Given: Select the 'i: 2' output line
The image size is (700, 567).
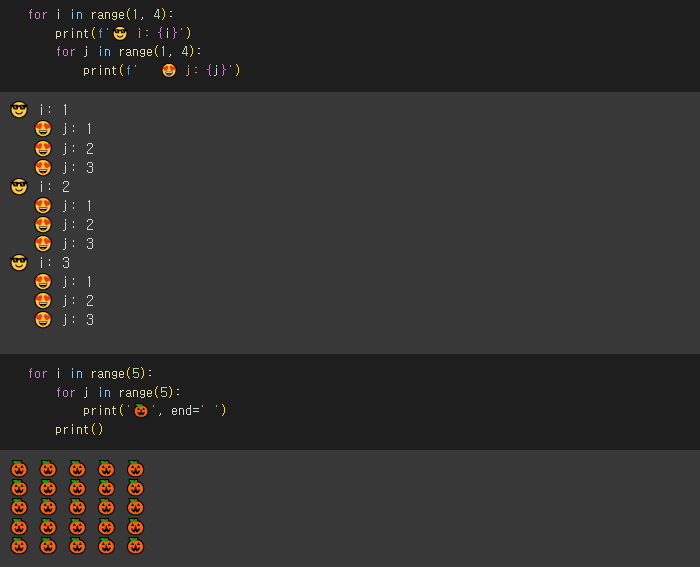Looking at the screenshot, I should [x=40, y=187].
